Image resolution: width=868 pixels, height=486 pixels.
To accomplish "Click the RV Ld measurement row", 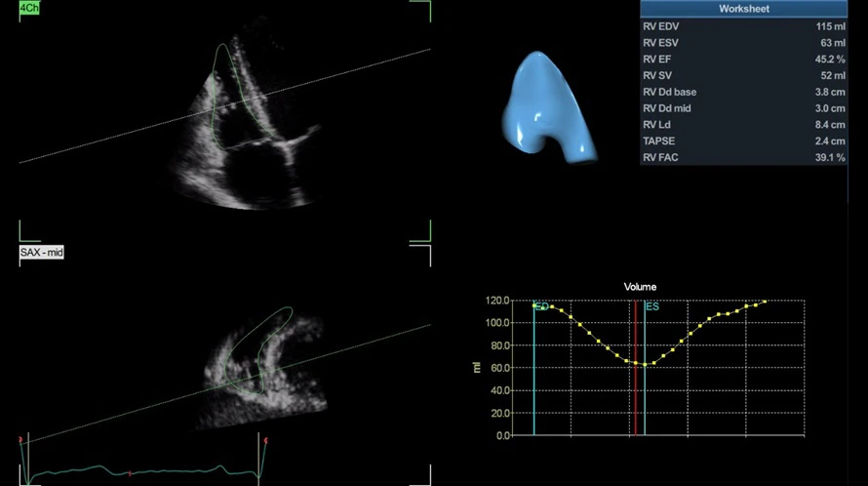I will 743,125.
